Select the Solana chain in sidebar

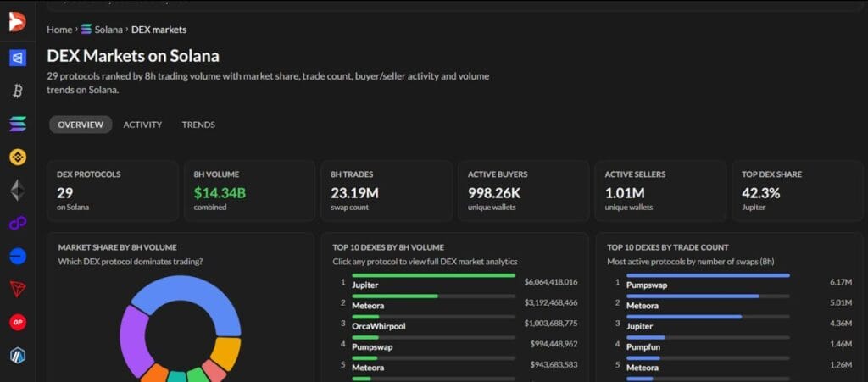point(18,124)
